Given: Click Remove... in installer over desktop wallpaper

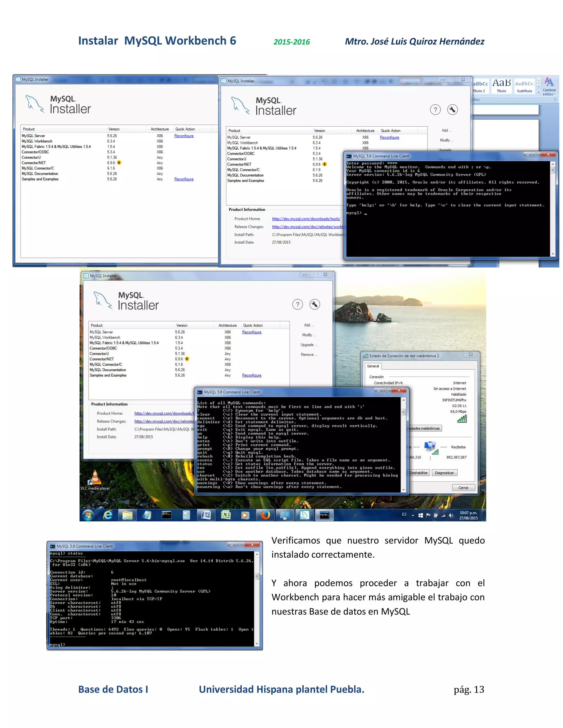Looking at the screenshot, I should tap(309, 355).
